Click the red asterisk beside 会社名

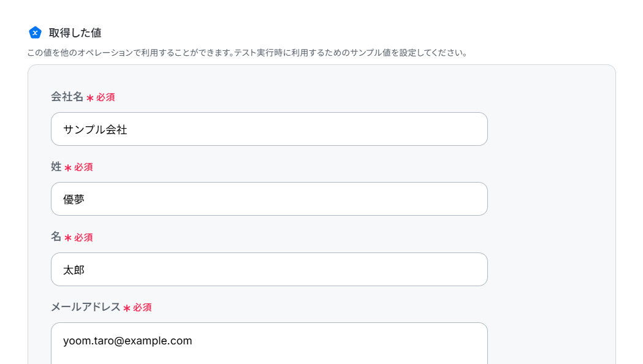click(x=90, y=98)
